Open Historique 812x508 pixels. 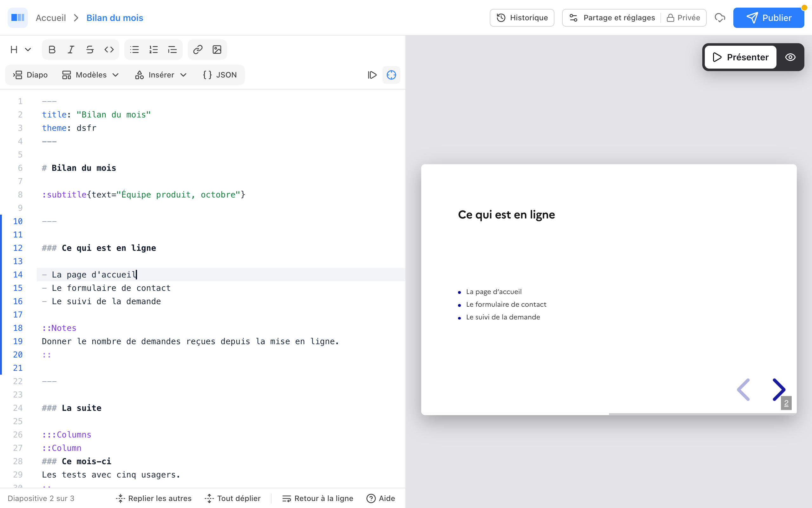coord(522,18)
